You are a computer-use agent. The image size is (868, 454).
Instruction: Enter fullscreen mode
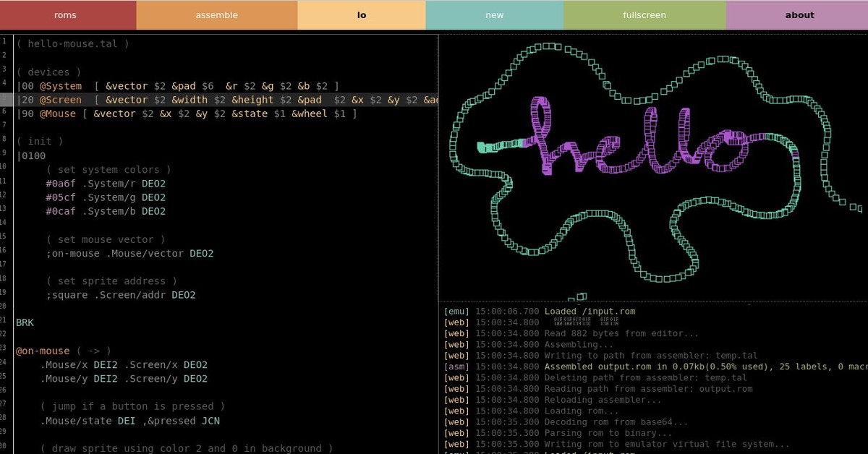coord(644,14)
